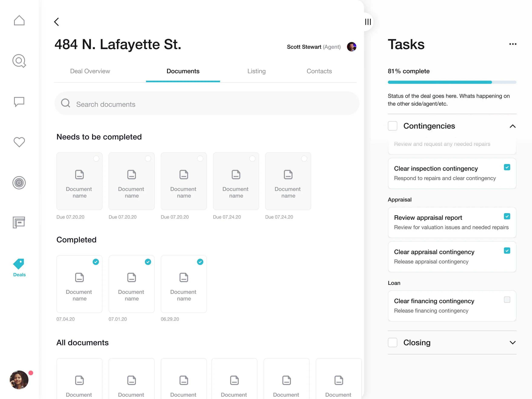Open Tasks three-dot options menu
Viewport: 532px width, 399px height.
tap(513, 44)
